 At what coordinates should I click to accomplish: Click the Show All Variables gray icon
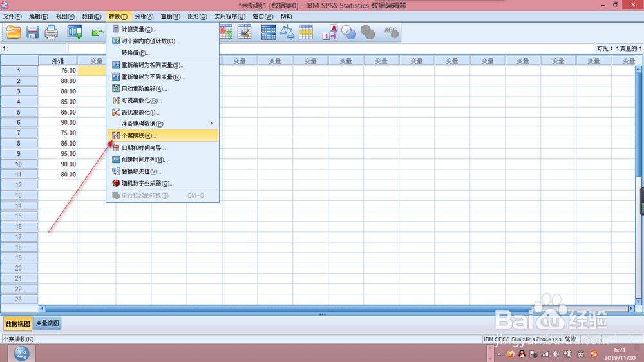click(368, 32)
